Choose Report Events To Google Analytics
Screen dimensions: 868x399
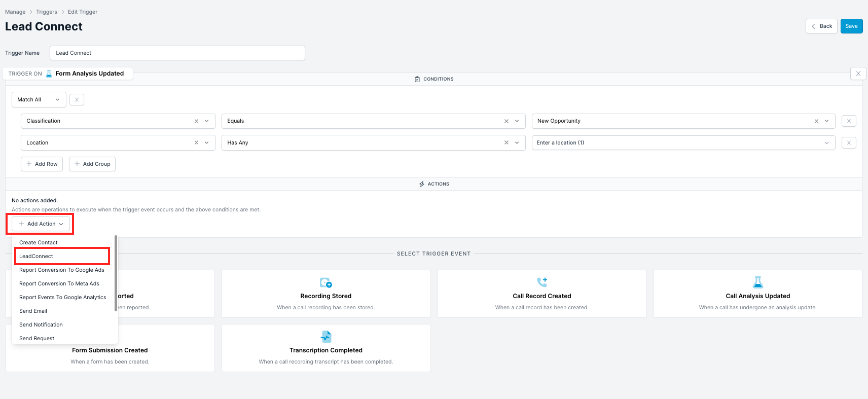63,298
